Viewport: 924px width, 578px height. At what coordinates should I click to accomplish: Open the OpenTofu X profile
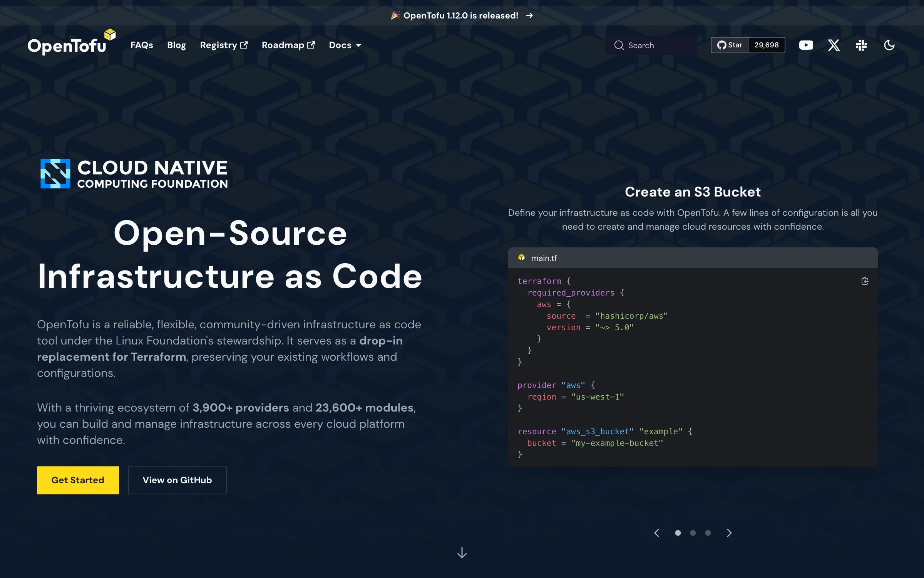pyautogui.click(x=834, y=45)
